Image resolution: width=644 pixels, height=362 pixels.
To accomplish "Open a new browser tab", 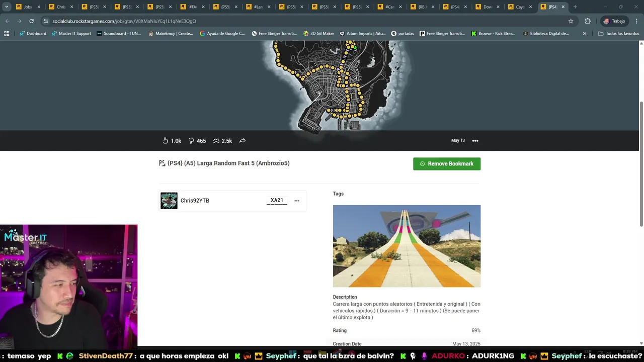I will pyautogui.click(x=575, y=7).
